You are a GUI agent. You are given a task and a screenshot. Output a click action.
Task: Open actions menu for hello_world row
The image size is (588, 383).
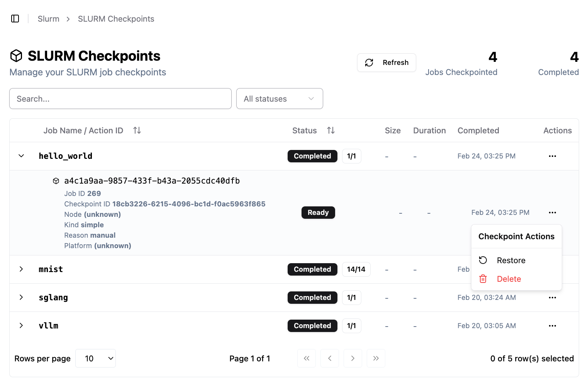[552, 156]
